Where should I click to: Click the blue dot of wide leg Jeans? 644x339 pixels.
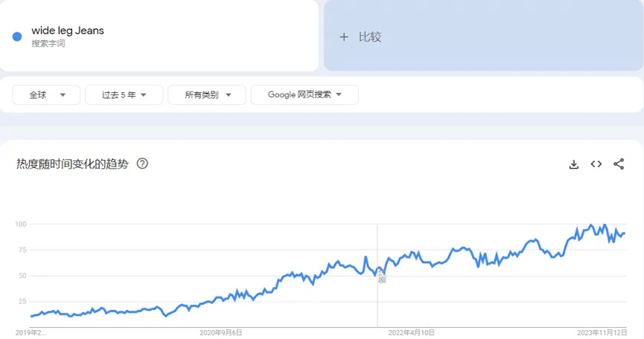tap(17, 37)
